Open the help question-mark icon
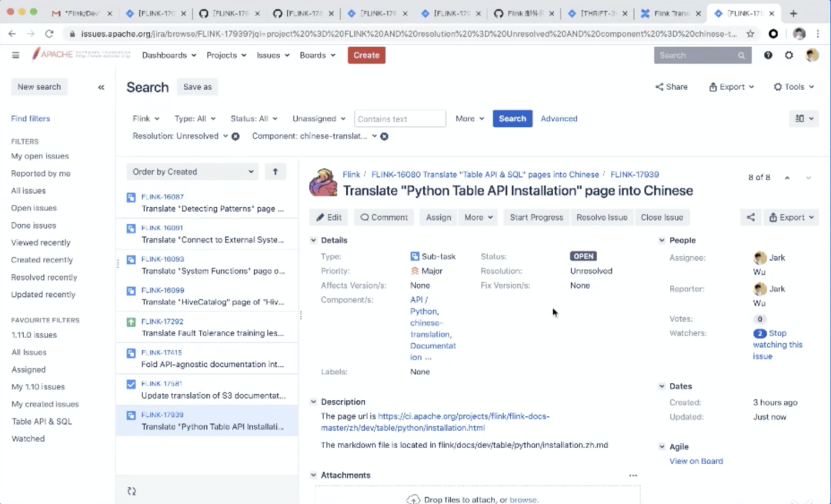 coord(768,55)
